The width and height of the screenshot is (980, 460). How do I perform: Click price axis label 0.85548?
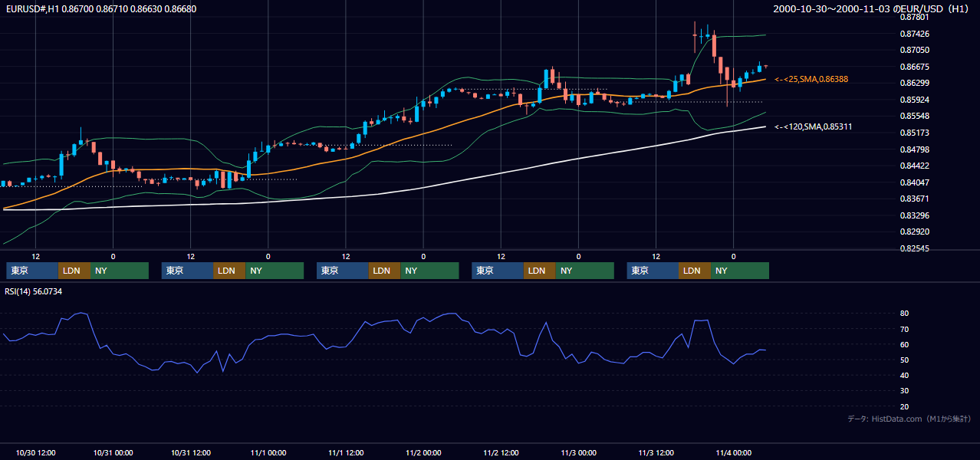tap(914, 116)
